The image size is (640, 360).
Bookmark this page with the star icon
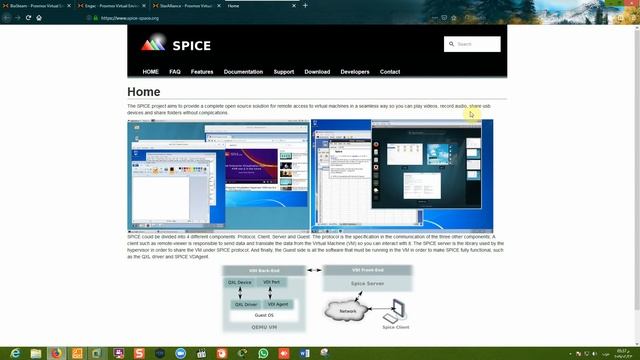click(x=453, y=18)
